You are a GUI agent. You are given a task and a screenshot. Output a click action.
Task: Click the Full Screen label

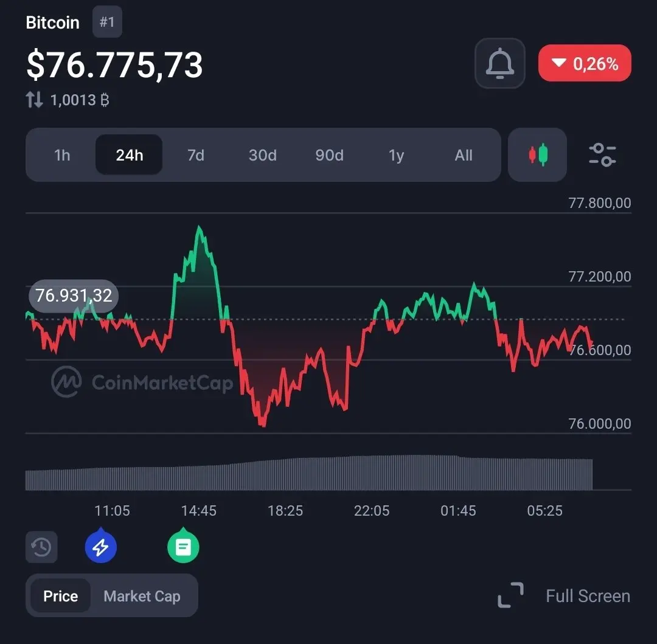pos(588,596)
